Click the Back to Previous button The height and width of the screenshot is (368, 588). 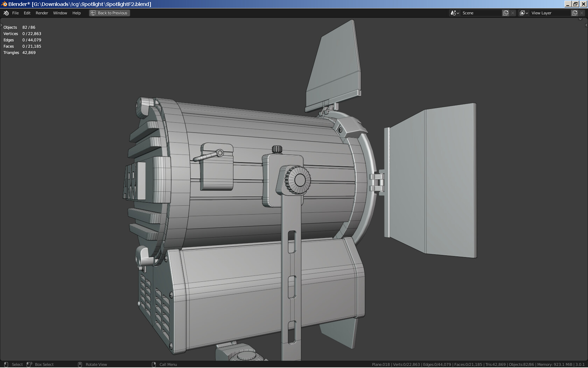click(109, 13)
